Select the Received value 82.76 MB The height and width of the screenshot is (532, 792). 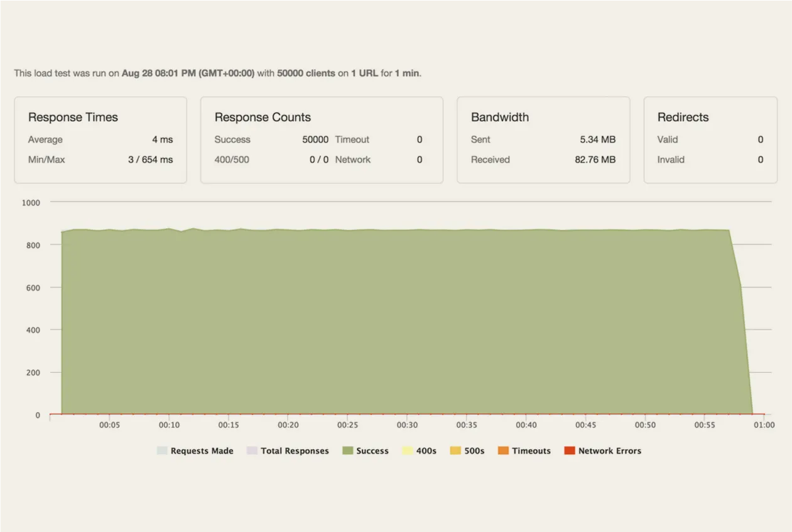(x=595, y=160)
